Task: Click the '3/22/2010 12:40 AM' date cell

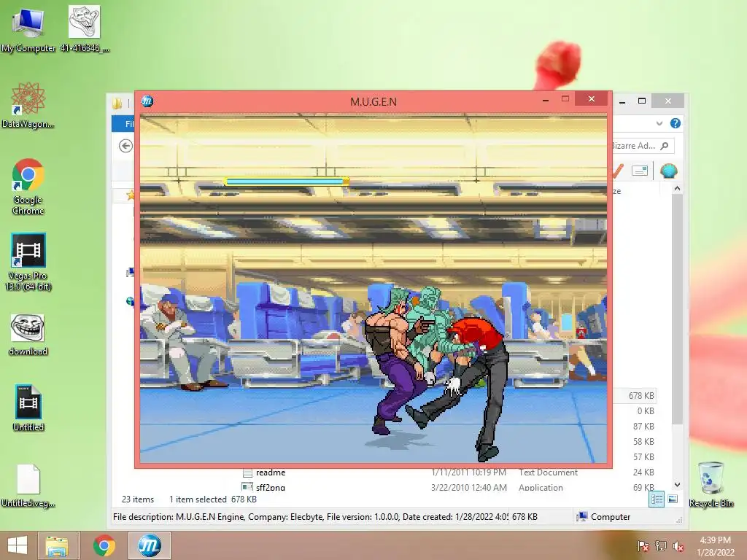Action: point(469,487)
